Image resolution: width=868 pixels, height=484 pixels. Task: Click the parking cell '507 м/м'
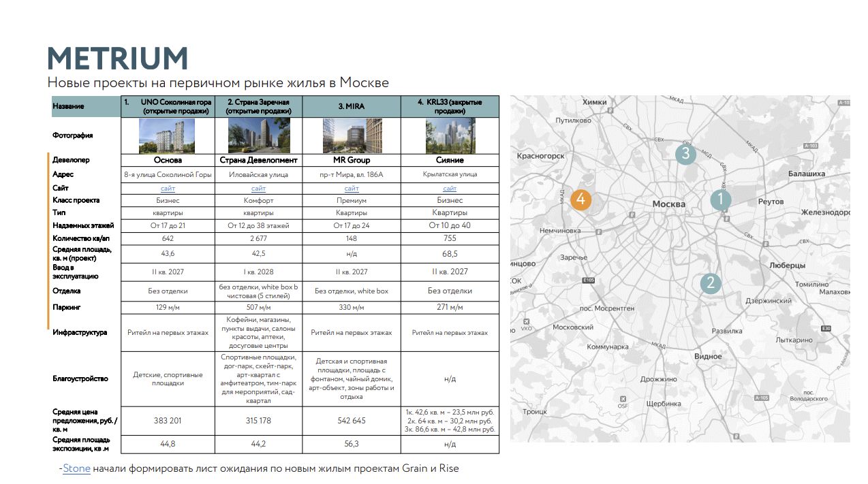pyautogui.click(x=258, y=307)
